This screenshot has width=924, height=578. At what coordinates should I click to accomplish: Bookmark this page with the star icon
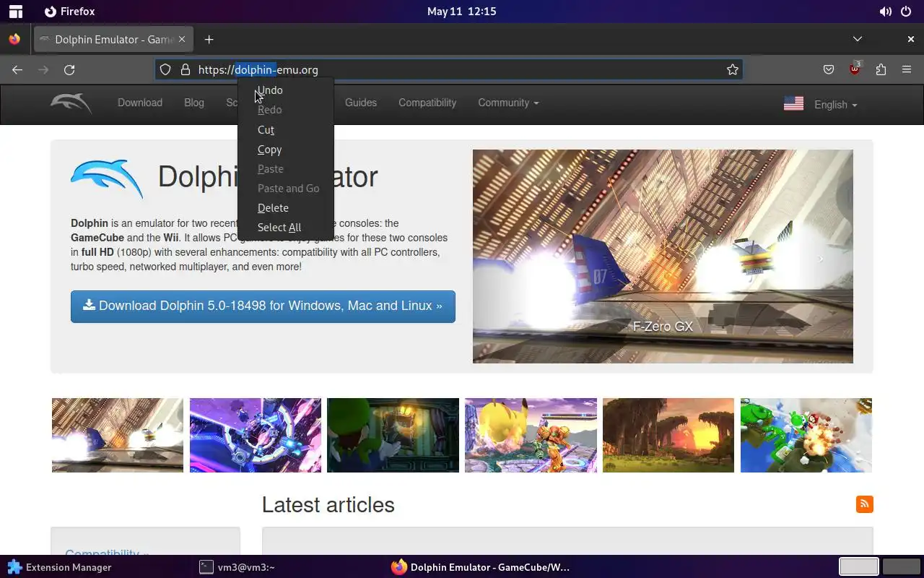pos(733,69)
